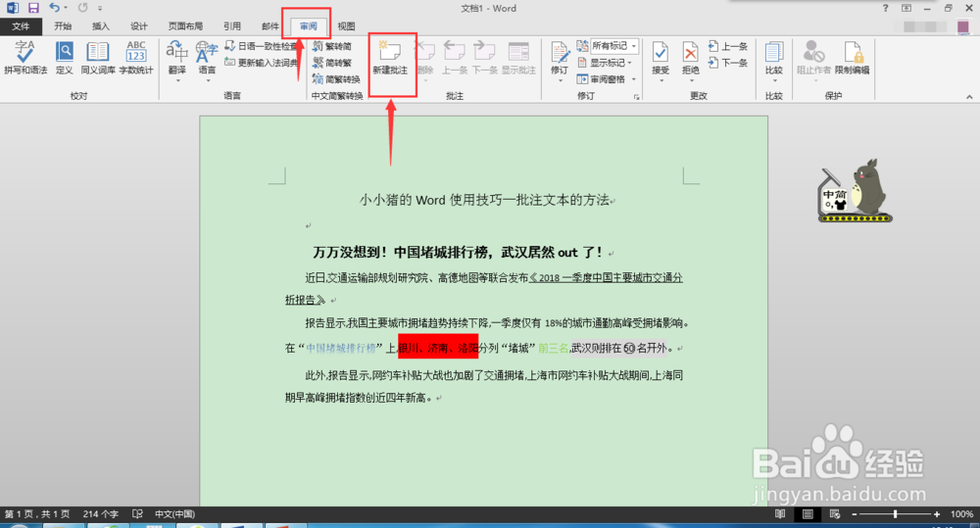Click the red highlighted 银川、济南、洛阳 text
The width and height of the screenshot is (980, 528).
point(438,348)
